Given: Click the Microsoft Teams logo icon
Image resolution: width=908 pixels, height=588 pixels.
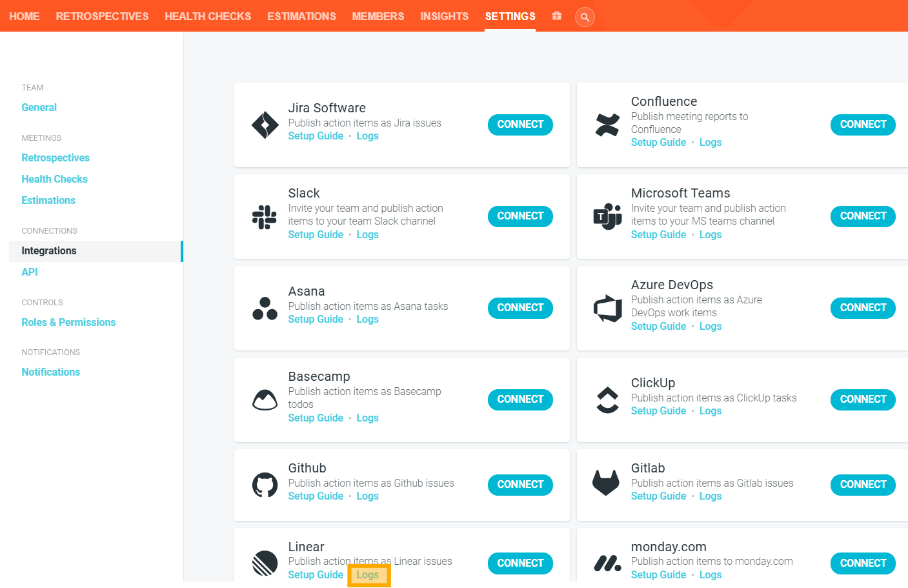Looking at the screenshot, I should (x=607, y=216).
